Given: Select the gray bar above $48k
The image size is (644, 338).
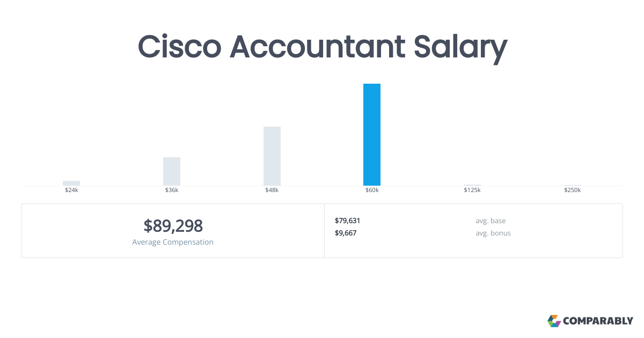Looking at the screenshot, I should (x=272, y=156).
